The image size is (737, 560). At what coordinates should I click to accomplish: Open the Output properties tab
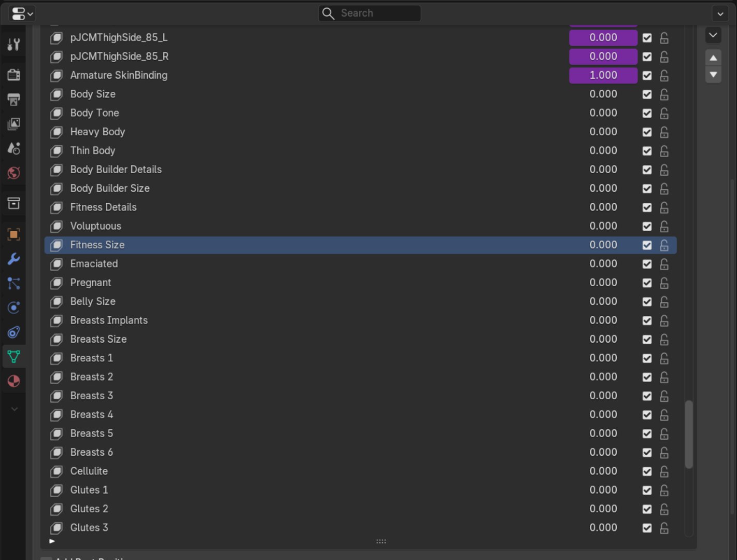click(14, 100)
